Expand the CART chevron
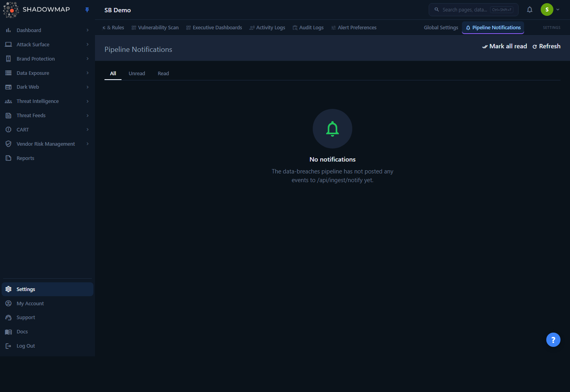 click(87, 129)
